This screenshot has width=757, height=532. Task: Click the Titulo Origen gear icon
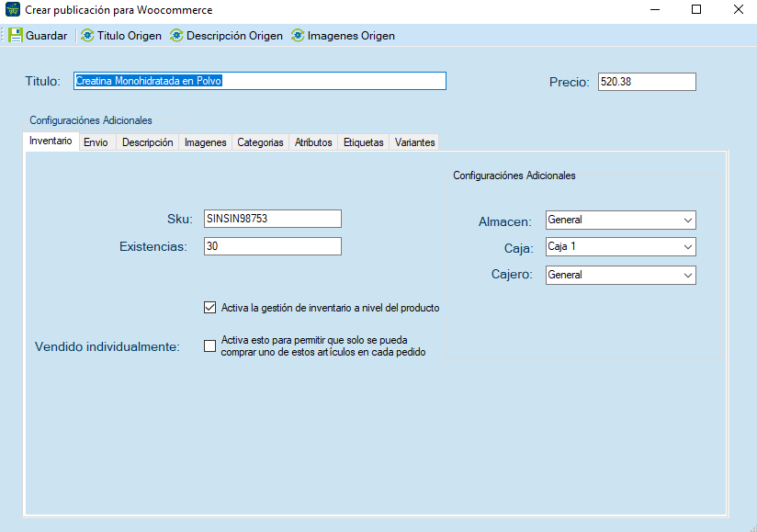click(x=87, y=35)
